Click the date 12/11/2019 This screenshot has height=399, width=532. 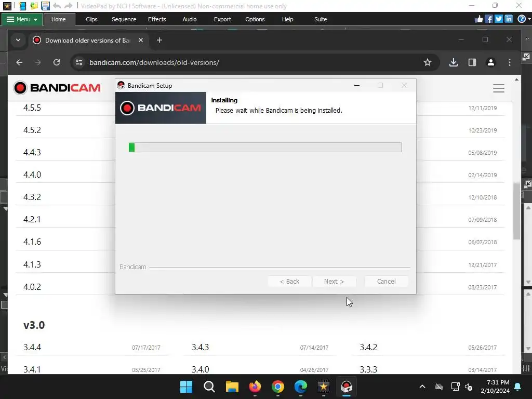(483, 108)
